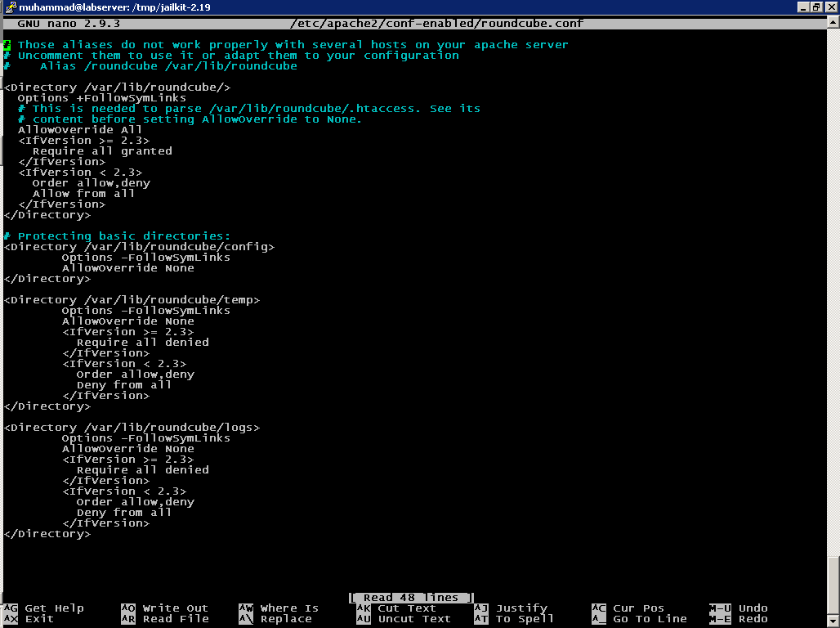Click the 'Options +FollowSymLinks' line
The image size is (840, 628).
[102, 98]
